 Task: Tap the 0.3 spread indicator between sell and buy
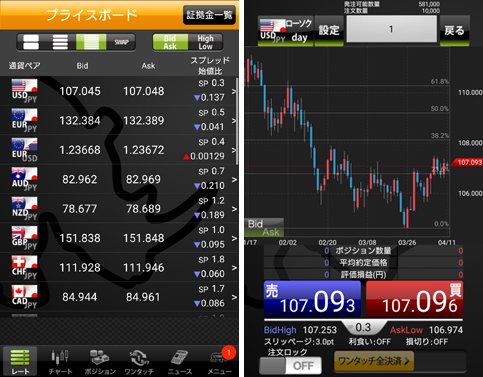pos(363,327)
